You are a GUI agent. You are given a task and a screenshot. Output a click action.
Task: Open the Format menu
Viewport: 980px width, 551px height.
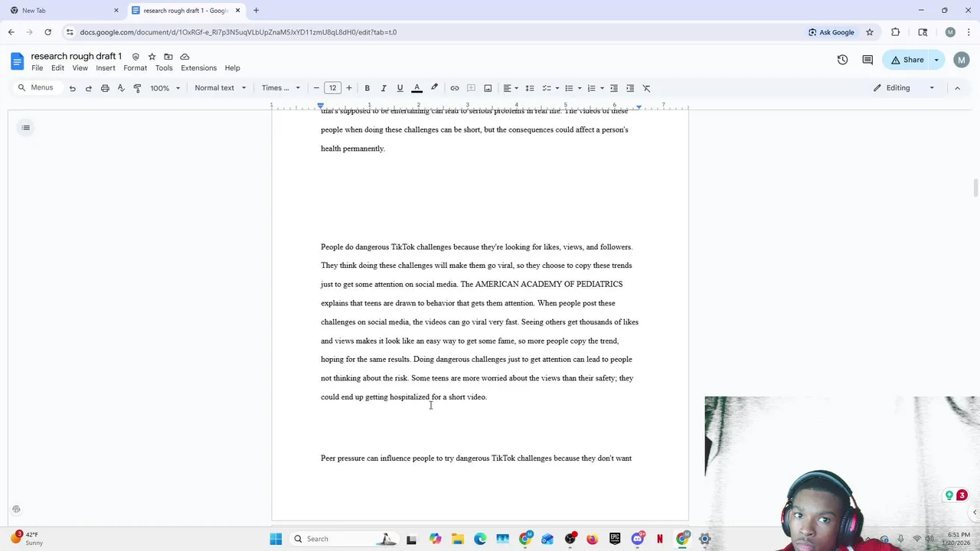(136, 68)
